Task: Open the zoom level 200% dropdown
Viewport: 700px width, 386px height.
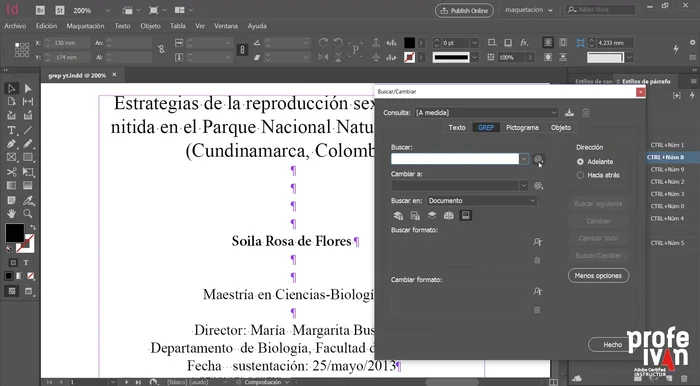Action: (x=107, y=10)
